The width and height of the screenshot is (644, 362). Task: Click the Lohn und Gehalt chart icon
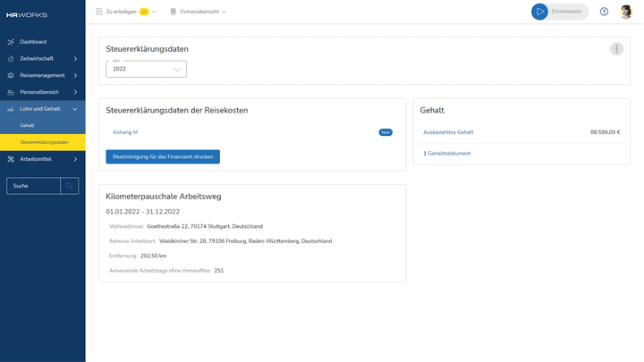point(11,109)
